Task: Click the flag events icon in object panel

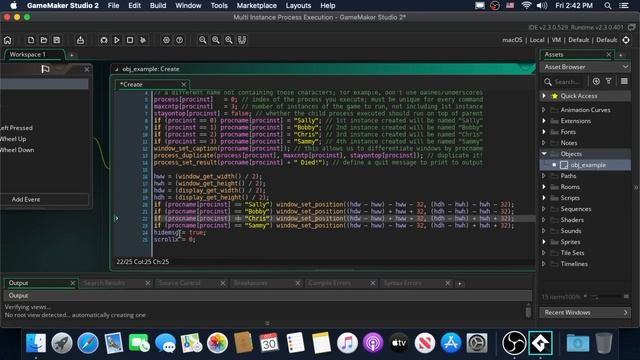Action: coord(45,69)
